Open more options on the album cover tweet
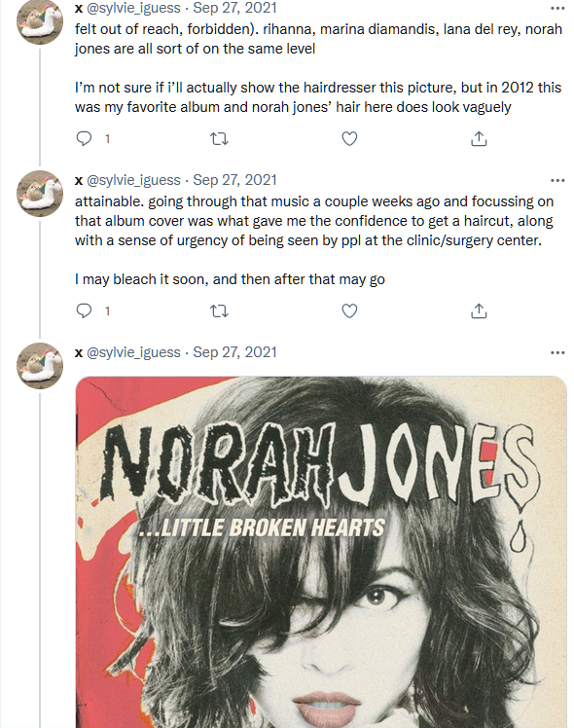The image size is (574, 728). [x=557, y=352]
